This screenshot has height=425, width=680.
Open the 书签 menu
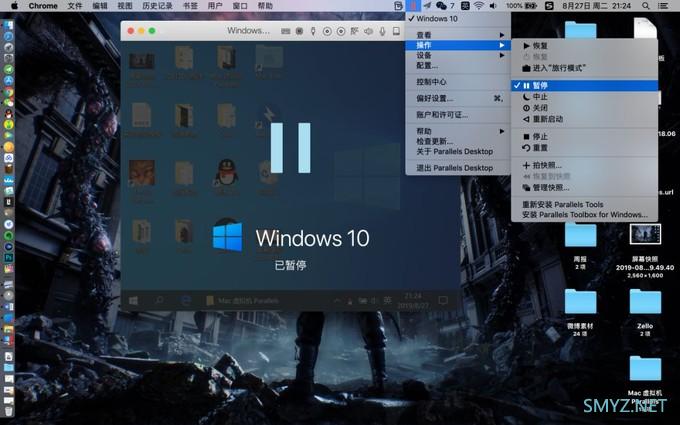click(x=190, y=6)
